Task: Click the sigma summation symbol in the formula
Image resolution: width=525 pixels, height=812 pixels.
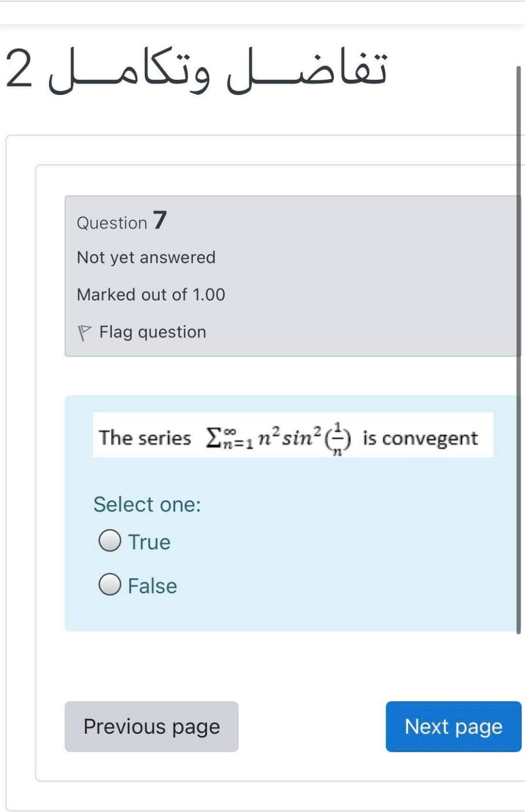Action: click(212, 437)
